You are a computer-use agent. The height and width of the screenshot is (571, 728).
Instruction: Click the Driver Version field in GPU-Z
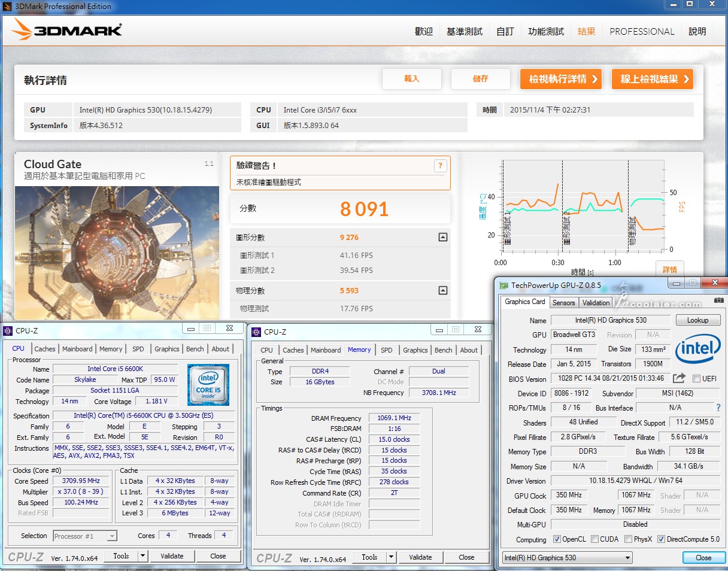(x=636, y=481)
